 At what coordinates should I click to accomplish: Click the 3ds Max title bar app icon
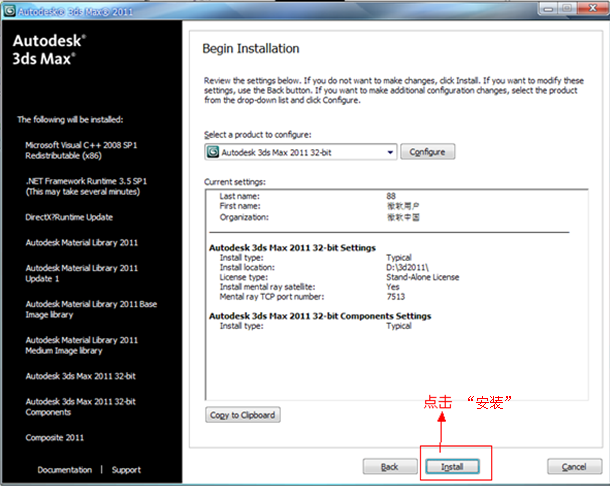[9, 11]
